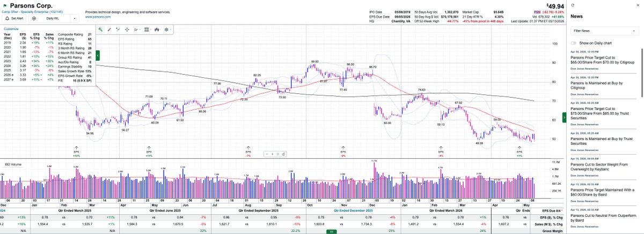Close the News panel

point(639,4)
